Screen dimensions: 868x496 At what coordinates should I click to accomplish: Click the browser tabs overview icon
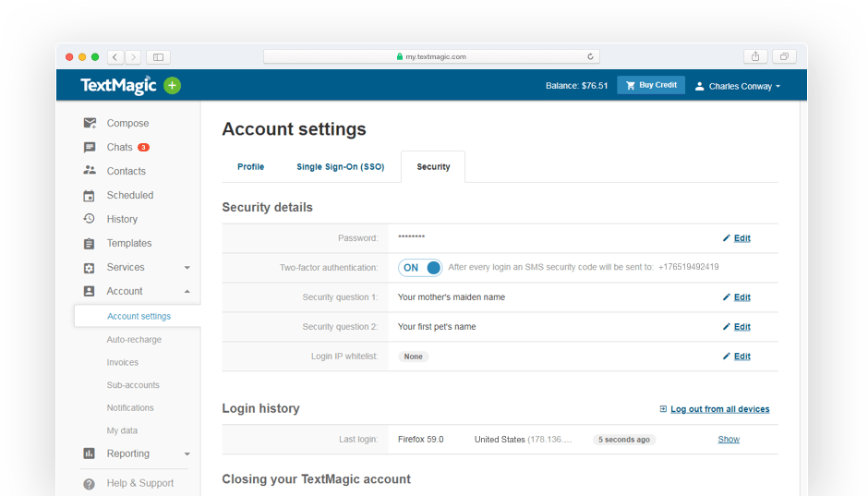point(784,56)
